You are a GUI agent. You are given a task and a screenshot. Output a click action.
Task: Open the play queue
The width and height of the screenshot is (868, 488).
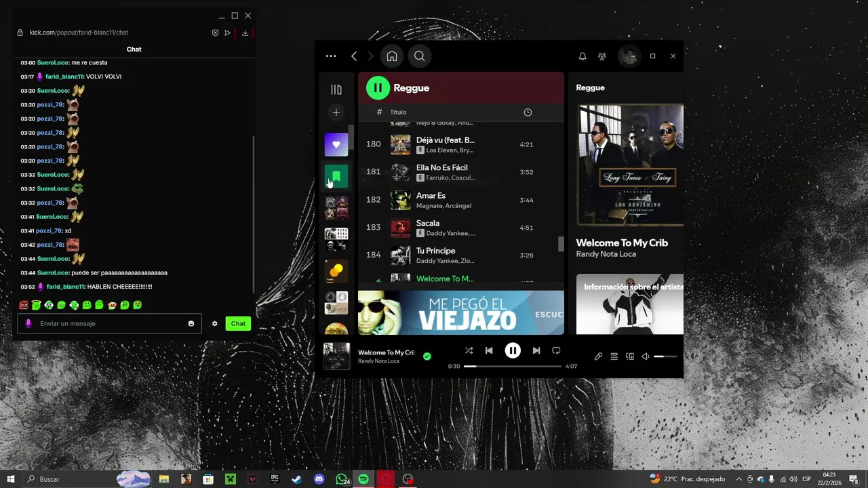click(614, 357)
